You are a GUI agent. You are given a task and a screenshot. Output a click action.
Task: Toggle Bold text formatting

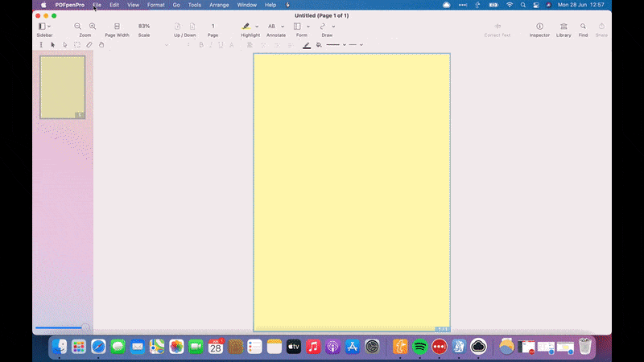click(x=201, y=45)
